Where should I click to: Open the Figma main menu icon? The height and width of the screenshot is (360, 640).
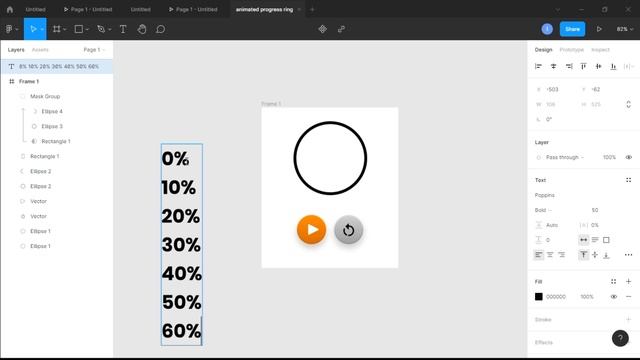pos(9,29)
